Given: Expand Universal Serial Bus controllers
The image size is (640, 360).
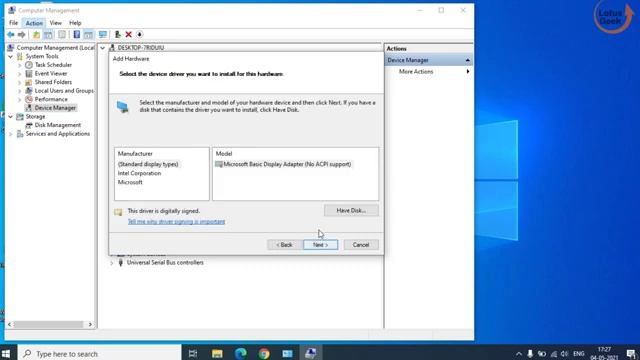Looking at the screenshot, I should (111, 263).
